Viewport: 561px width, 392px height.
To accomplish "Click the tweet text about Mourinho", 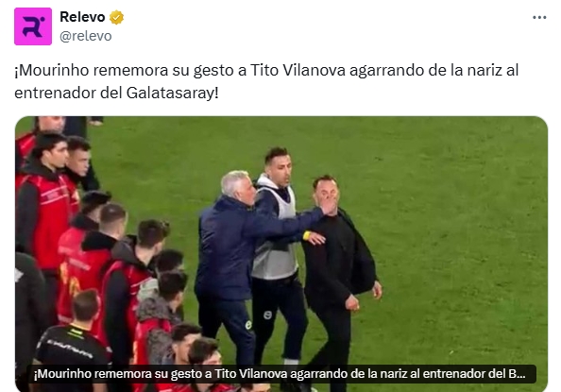I will coord(266,81).
